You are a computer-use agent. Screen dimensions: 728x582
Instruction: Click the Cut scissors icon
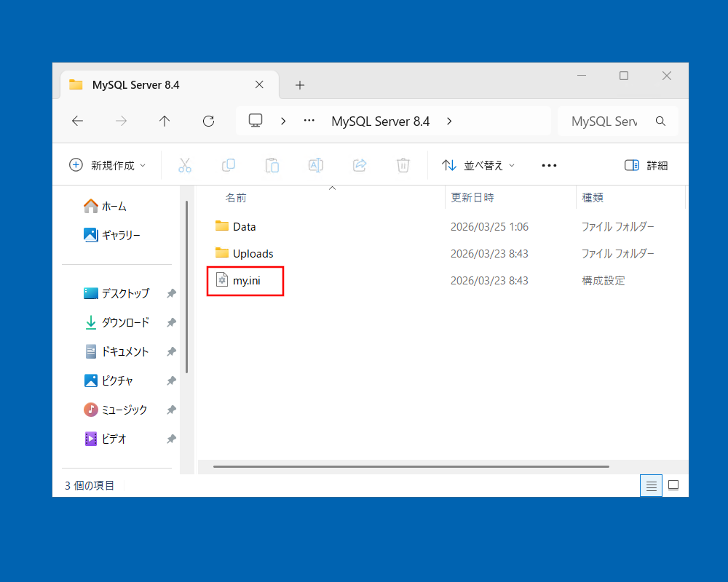tap(185, 165)
